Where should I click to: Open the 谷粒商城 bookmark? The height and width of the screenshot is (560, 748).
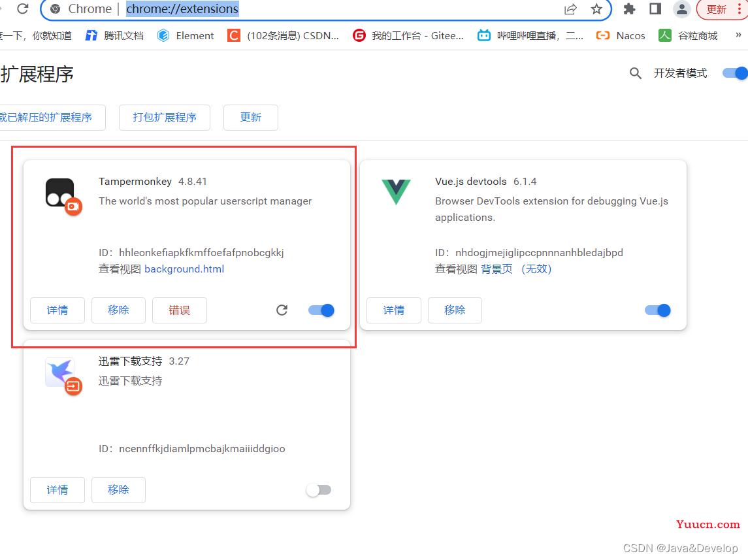click(688, 36)
